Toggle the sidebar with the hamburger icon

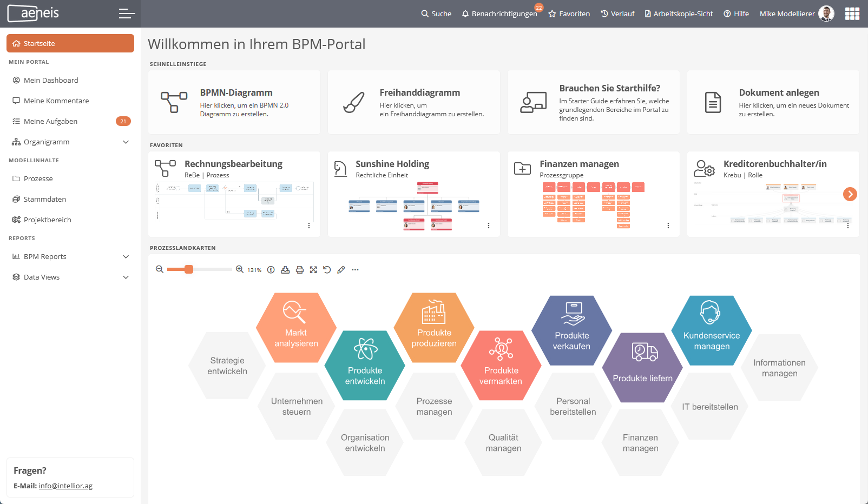tap(127, 14)
